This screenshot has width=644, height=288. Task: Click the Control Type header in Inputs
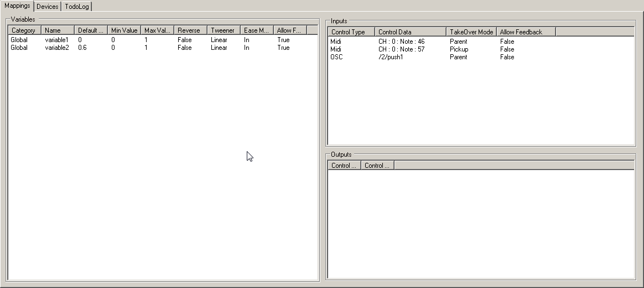pyautogui.click(x=351, y=32)
